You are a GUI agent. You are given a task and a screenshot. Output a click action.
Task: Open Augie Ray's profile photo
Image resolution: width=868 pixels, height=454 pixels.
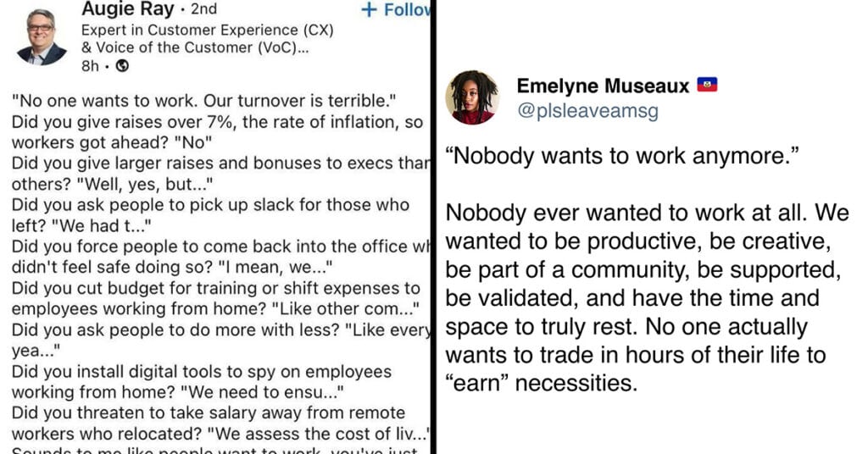pos(42,37)
